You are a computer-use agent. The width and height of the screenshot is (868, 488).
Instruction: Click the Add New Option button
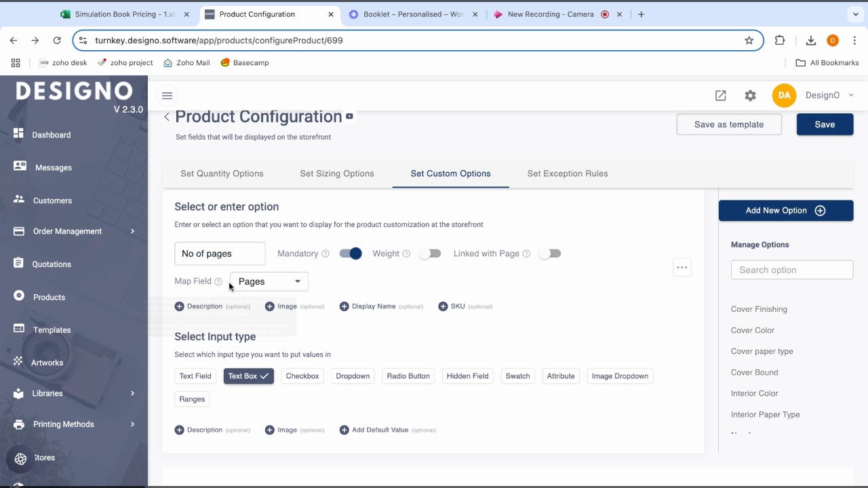[x=785, y=211]
